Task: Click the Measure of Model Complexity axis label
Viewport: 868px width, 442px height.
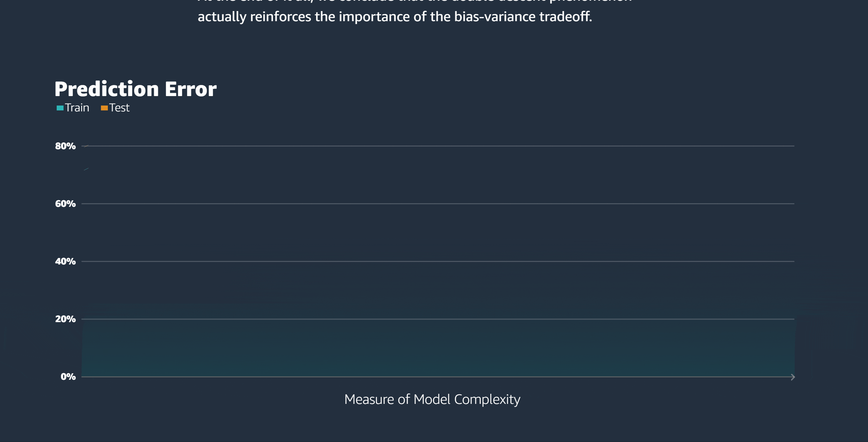Action: 432,400
